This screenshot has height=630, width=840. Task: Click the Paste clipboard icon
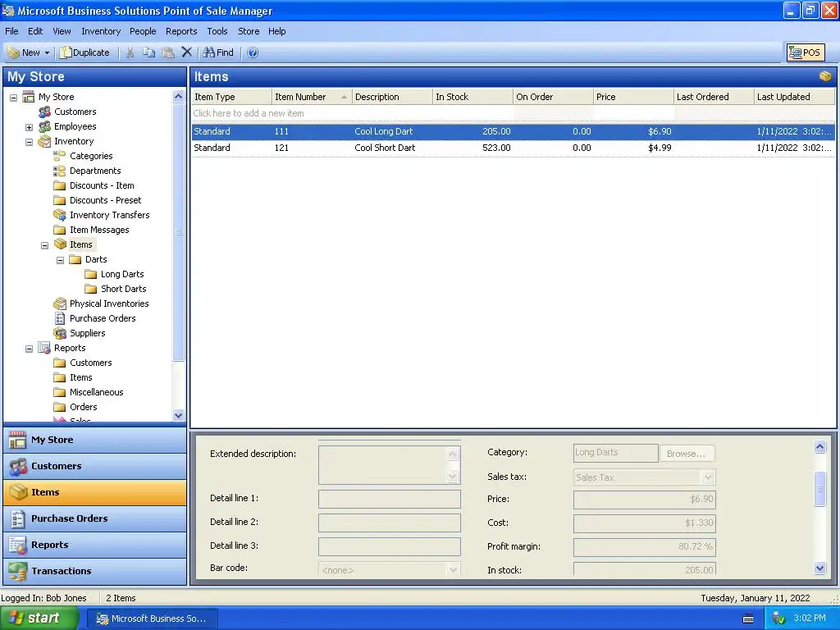click(x=168, y=52)
